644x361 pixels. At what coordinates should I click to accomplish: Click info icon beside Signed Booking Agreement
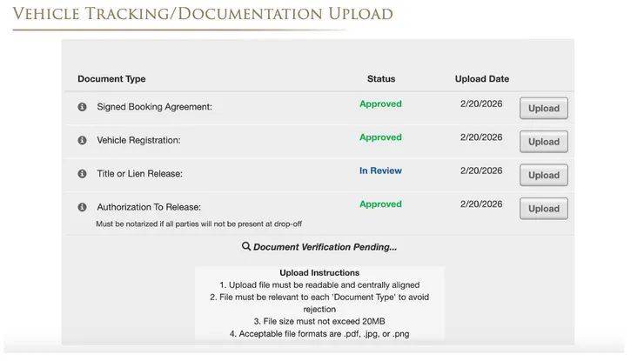click(82, 107)
